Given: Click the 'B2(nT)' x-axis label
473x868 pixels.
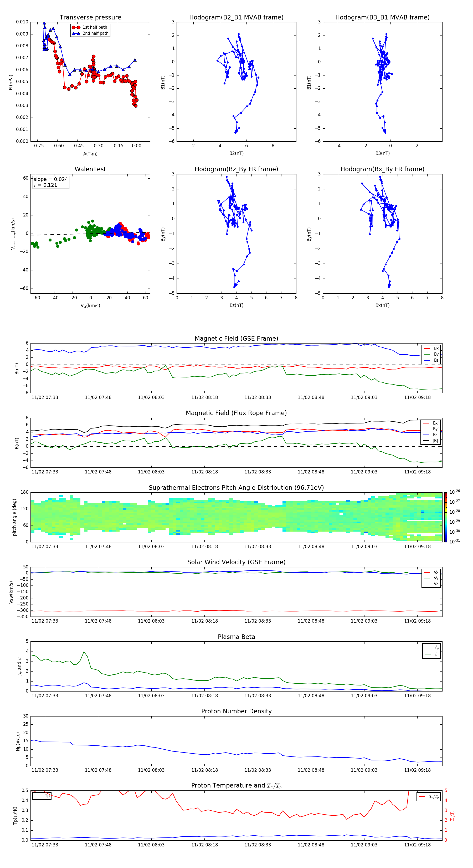Looking at the screenshot, I should coord(236,153).
